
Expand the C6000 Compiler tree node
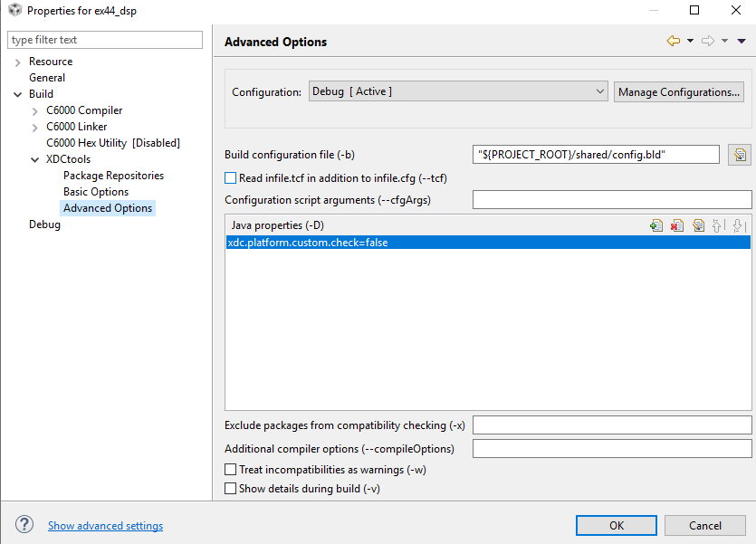point(35,110)
